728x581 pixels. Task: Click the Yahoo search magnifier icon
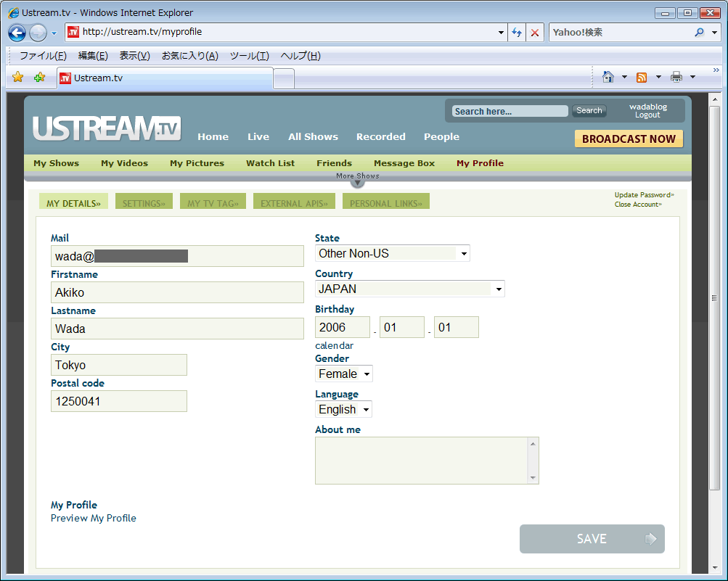click(699, 33)
